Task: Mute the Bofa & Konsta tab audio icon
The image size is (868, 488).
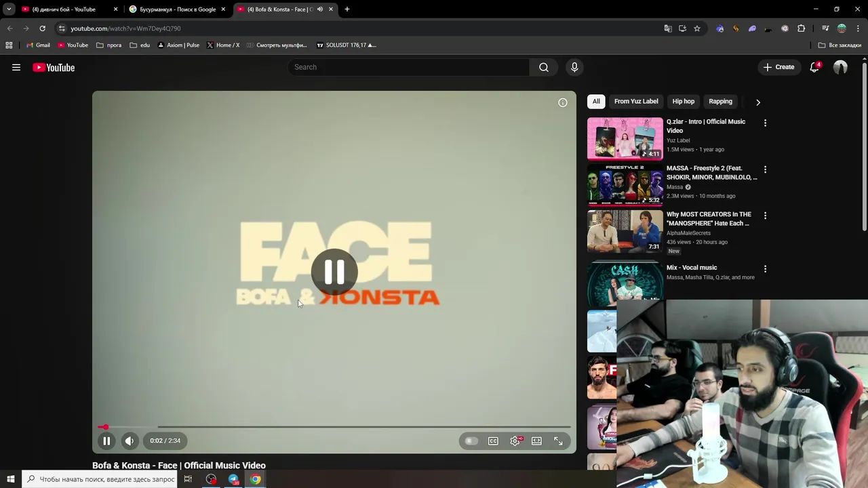Action: click(320, 9)
